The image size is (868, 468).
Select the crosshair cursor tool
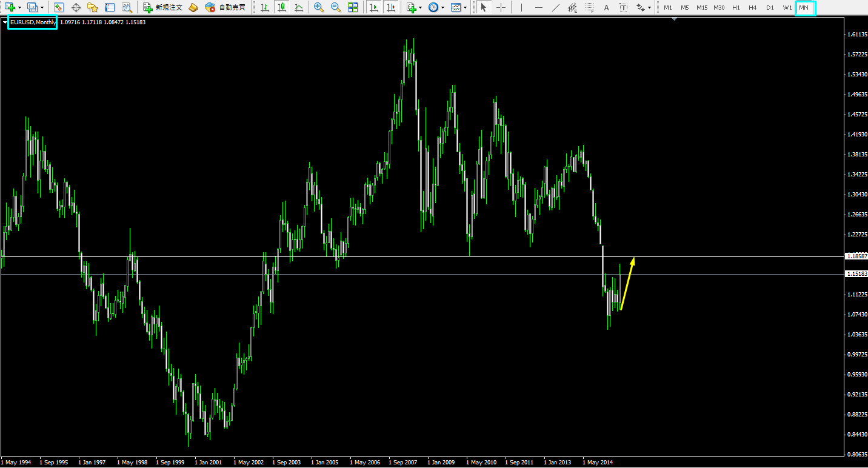pos(501,7)
